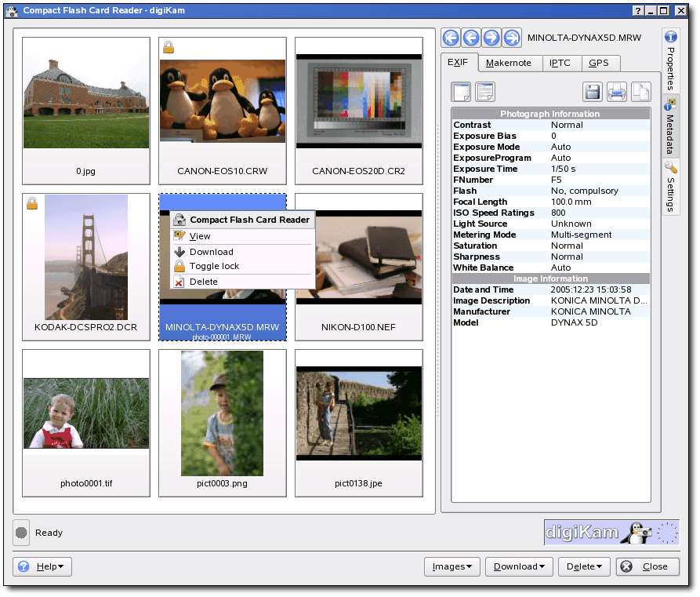Select the Image Description row

pos(550,300)
